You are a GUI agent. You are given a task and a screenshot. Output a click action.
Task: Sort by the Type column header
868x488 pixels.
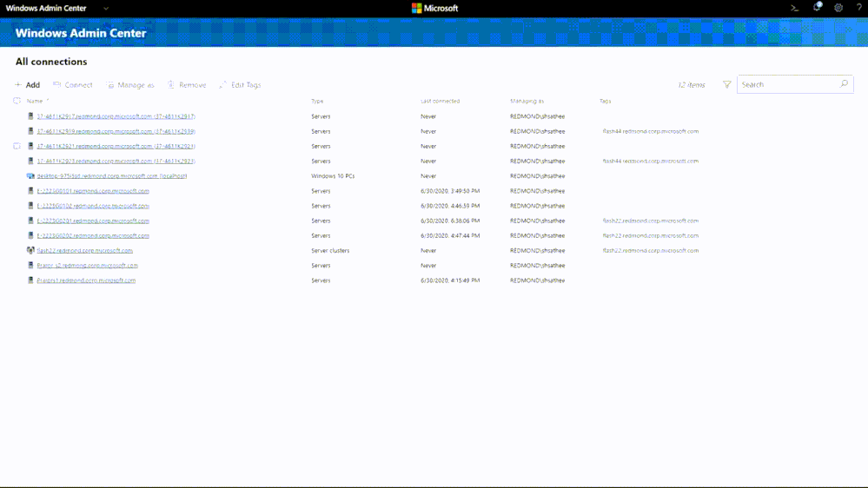click(x=317, y=102)
